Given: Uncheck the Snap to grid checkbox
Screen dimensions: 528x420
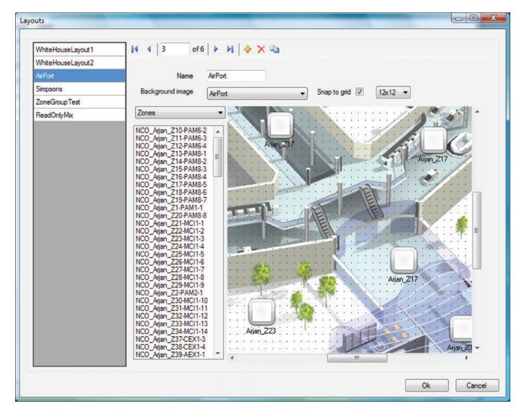Looking at the screenshot, I should 359,92.
